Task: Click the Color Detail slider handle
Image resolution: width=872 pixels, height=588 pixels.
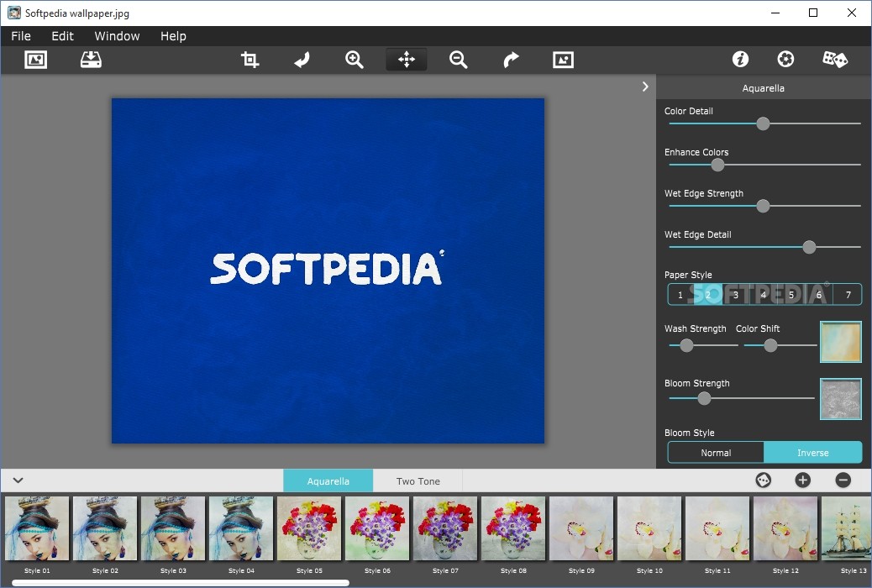Action: (x=763, y=123)
